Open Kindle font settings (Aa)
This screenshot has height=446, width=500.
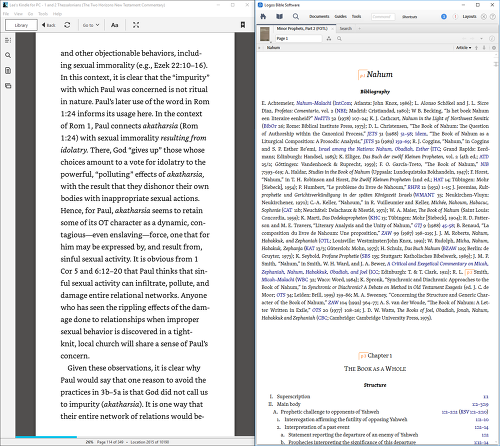click(x=114, y=25)
